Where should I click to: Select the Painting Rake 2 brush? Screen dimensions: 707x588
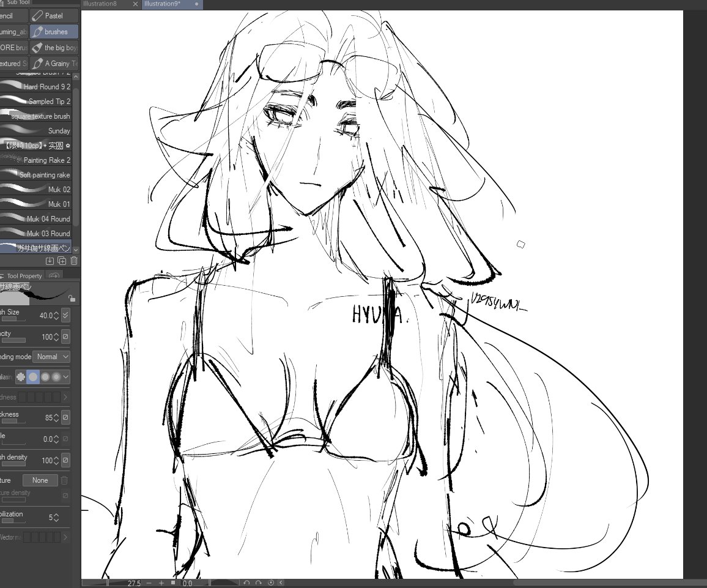35,160
